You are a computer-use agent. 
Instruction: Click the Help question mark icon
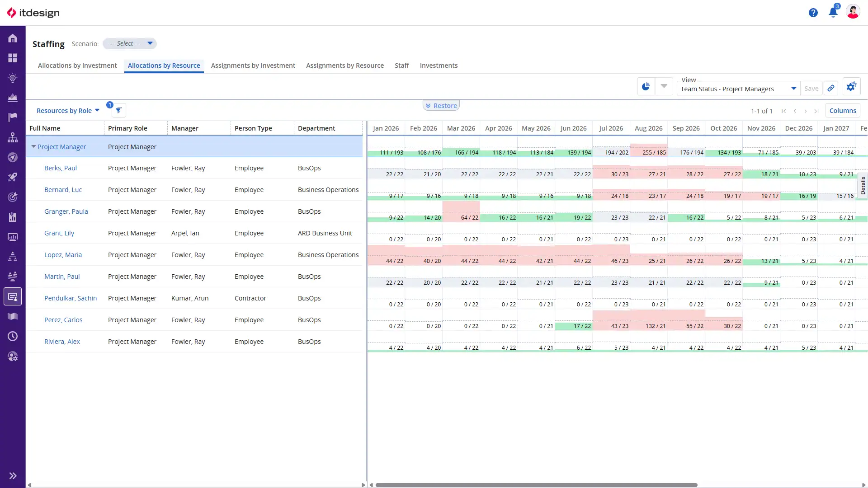813,13
